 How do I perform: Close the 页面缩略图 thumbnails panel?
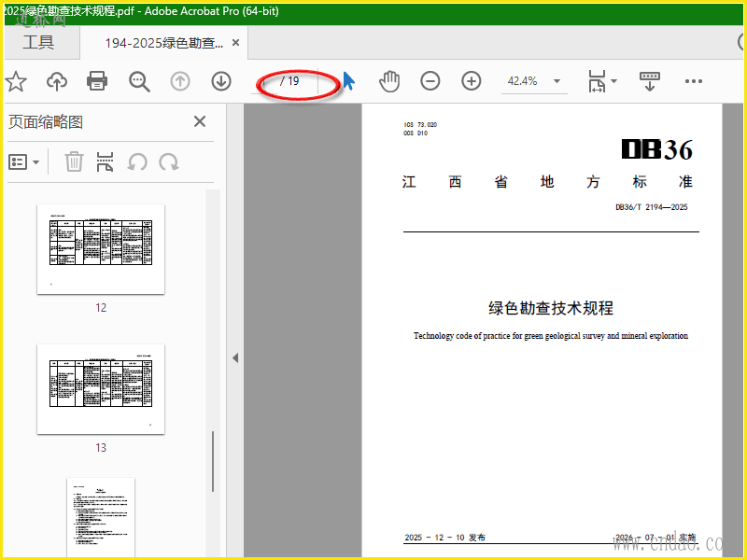(x=200, y=121)
